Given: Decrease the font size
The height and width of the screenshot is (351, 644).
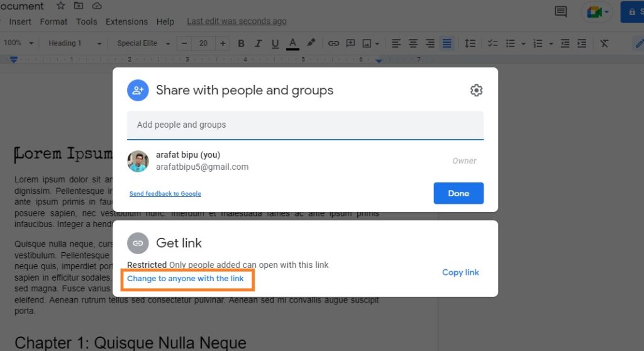Looking at the screenshot, I should click(x=184, y=43).
